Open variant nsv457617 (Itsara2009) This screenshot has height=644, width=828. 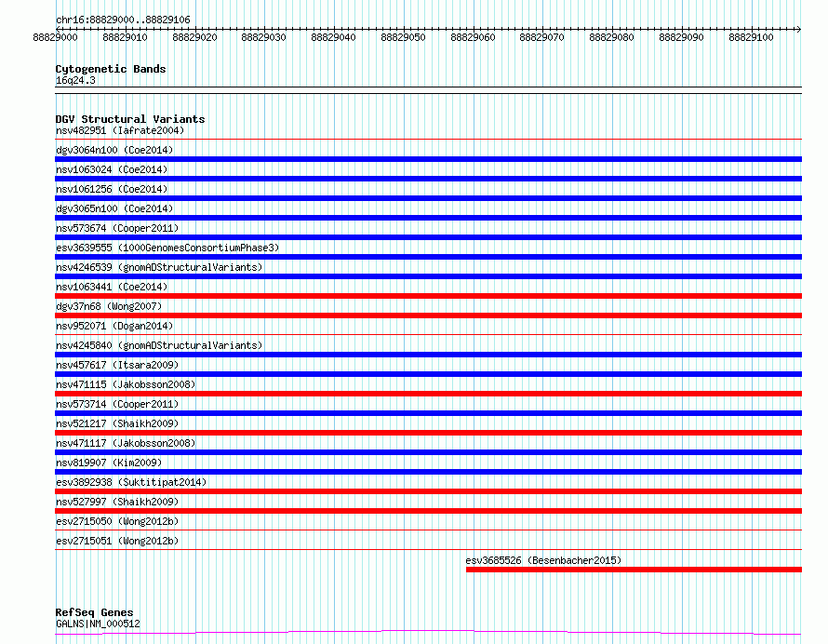pyautogui.click(x=117, y=365)
